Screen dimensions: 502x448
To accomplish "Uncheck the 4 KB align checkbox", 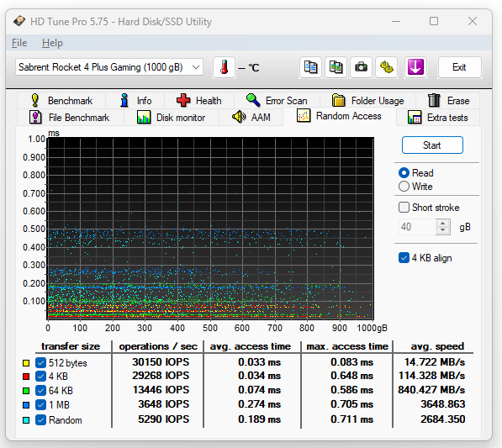I will (404, 258).
